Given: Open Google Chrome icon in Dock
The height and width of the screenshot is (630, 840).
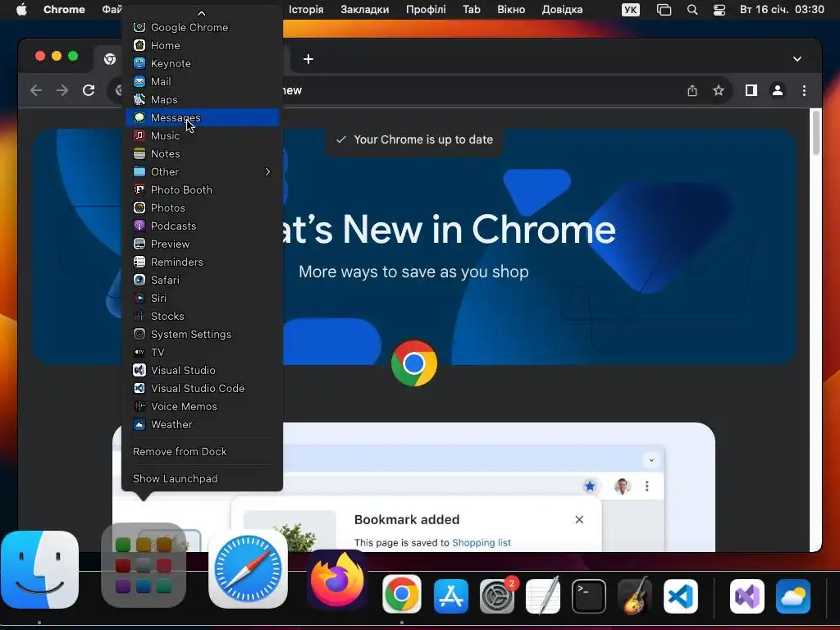Looking at the screenshot, I should pos(402,594).
